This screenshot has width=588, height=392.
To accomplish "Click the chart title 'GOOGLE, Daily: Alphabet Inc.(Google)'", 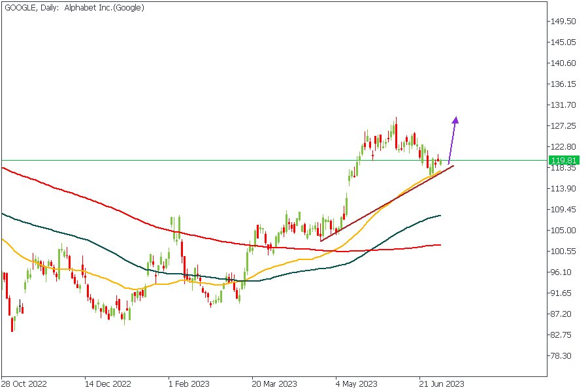I will 74,8.
